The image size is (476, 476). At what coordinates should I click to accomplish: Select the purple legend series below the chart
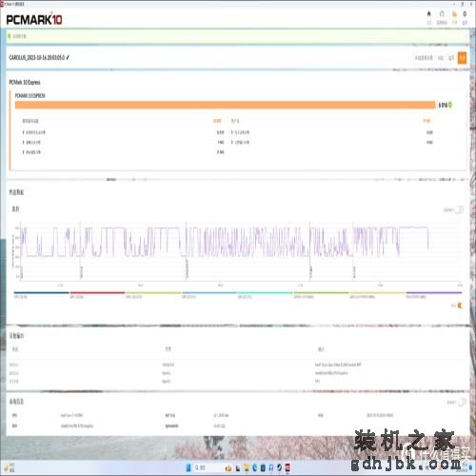(x=434, y=294)
